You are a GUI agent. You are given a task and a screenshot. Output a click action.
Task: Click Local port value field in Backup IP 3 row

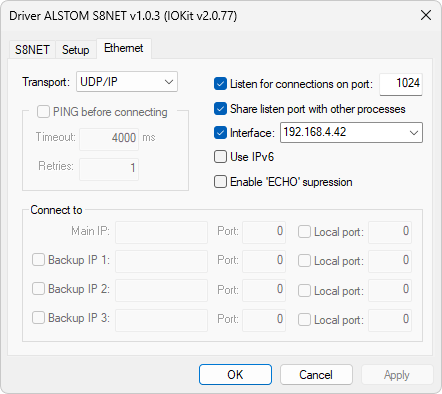click(x=390, y=320)
